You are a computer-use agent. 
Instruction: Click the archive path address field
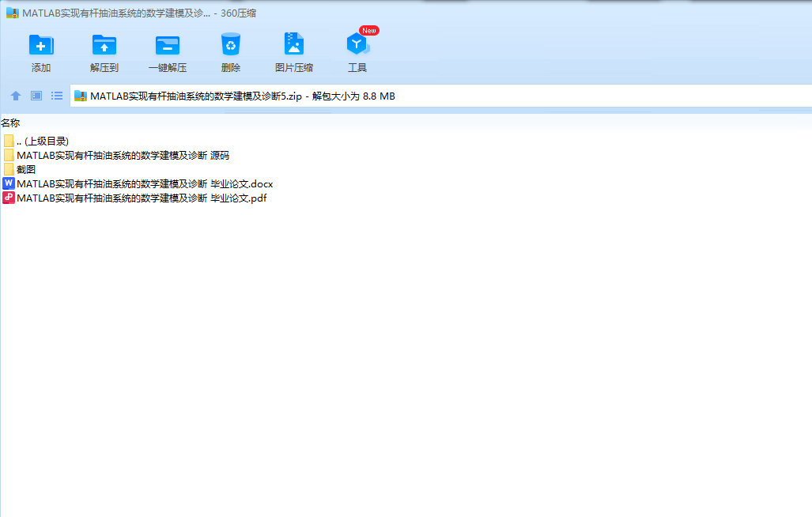(x=440, y=96)
